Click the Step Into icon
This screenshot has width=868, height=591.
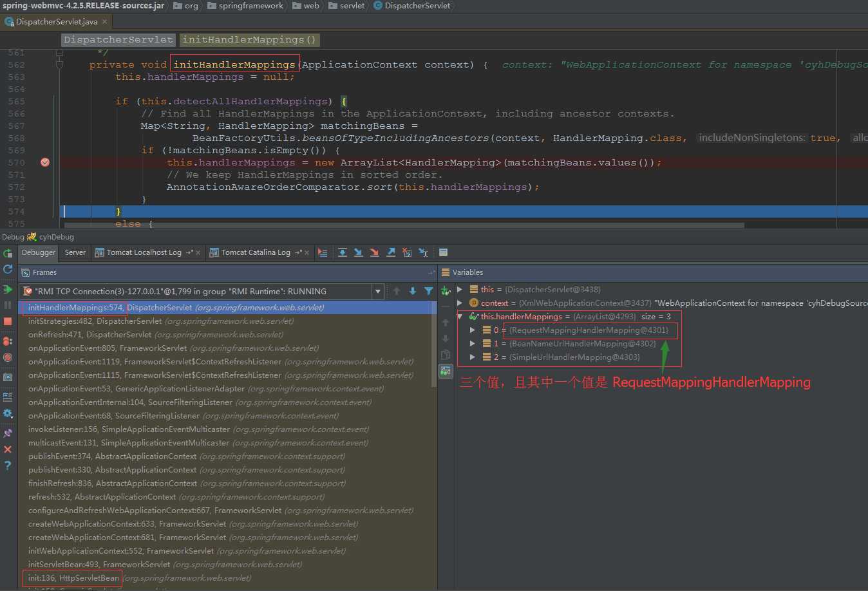[x=359, y=252]
